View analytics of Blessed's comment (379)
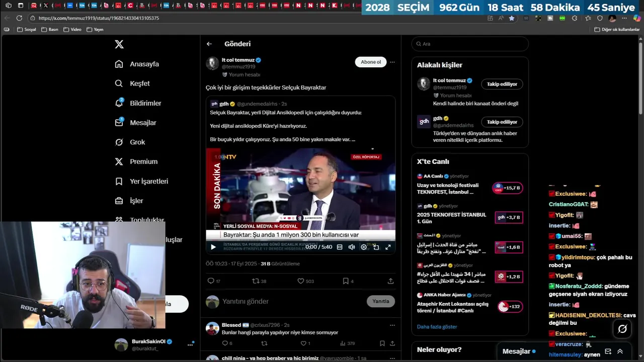Screen dimensions: 644x362 pos(347,343)
